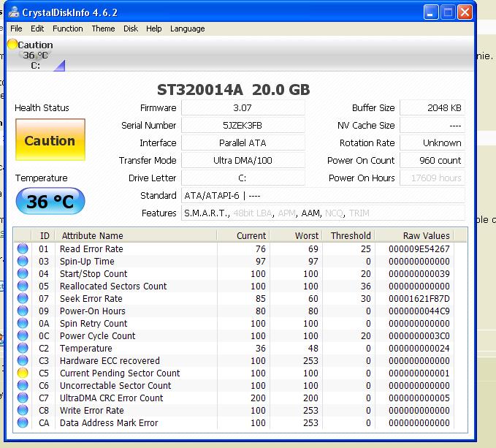
Task: Select the Read Error Rate attribute name
Action: click(91, 249)
